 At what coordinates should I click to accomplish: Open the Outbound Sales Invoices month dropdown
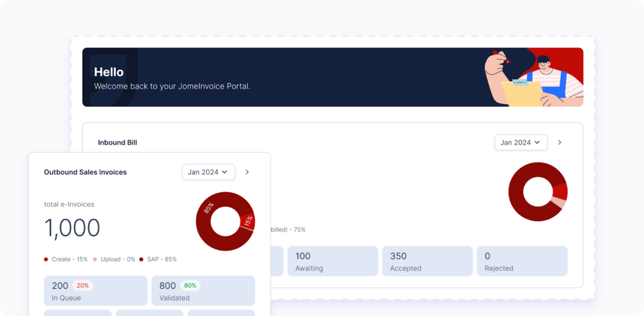pyautogui.click(x=208, y=172)
